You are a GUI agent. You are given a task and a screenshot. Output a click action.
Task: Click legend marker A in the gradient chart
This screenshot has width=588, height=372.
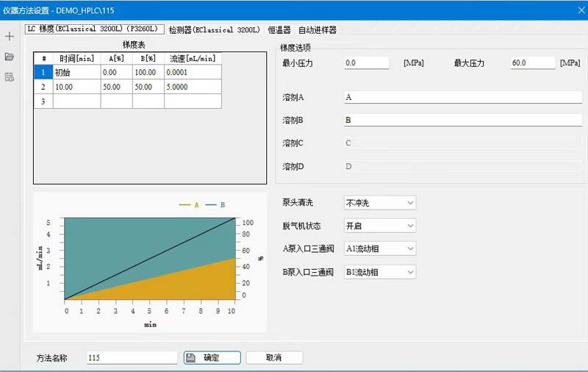190,205
